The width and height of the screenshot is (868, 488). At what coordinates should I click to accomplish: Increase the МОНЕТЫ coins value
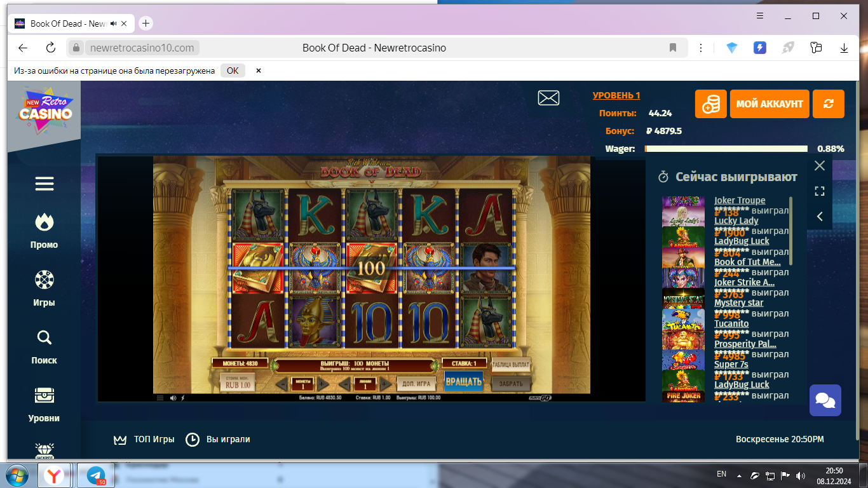[323, 384]
